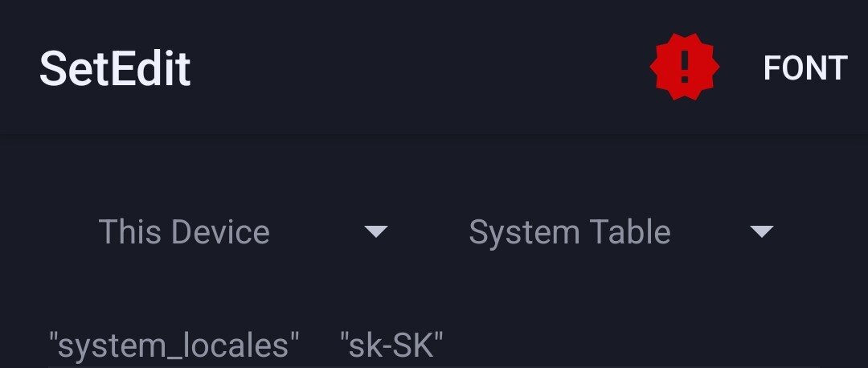Tap the "system_locales" setting name
The image size is (868, 368).
(x=174, y=346)
